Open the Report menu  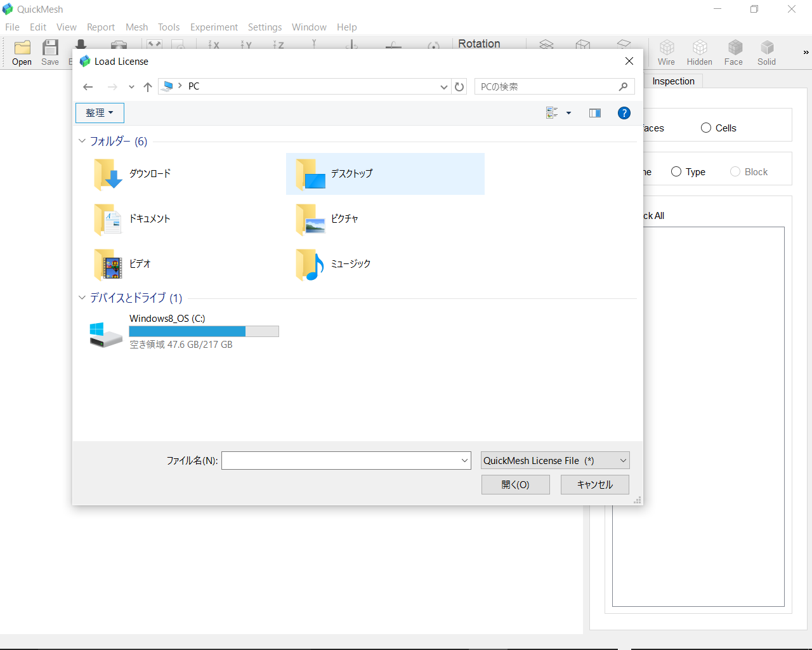tap(101, 27)
